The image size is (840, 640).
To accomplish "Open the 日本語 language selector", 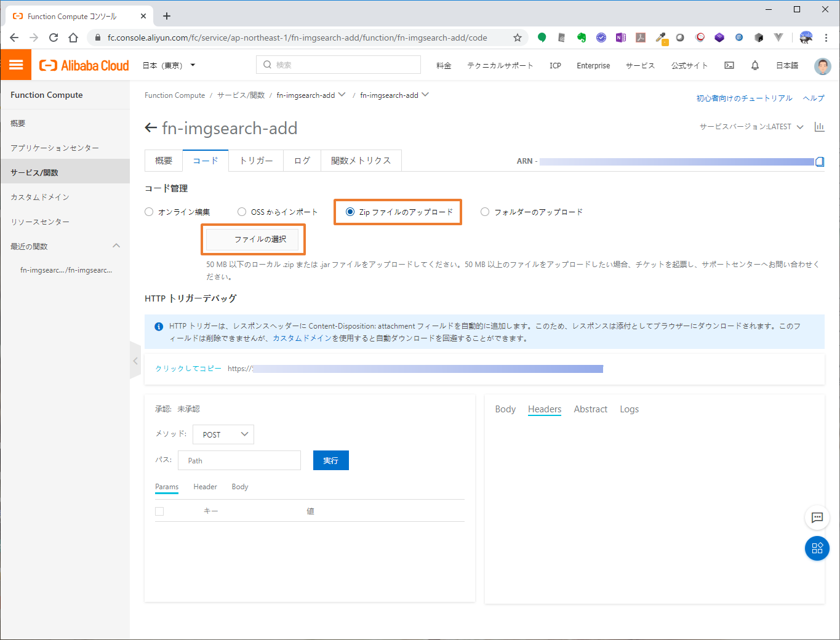I will point(787,65).
